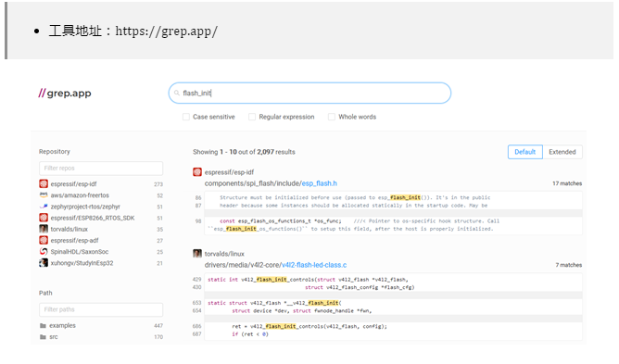The width and height of the screenshot is (619, 364).
Task: Pick the zephyrproject-rtos/zephyr repo icon
Action: tap(44, 207)
